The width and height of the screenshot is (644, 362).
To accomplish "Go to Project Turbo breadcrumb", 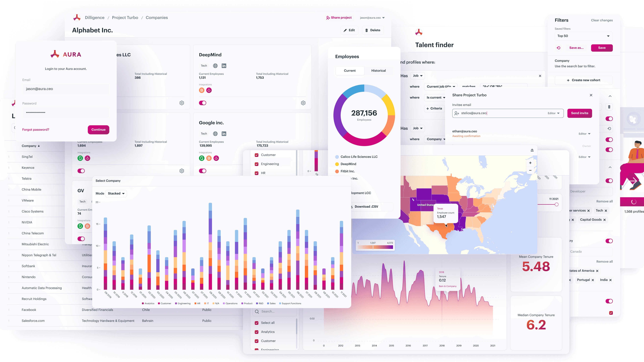I will point(125,17).
